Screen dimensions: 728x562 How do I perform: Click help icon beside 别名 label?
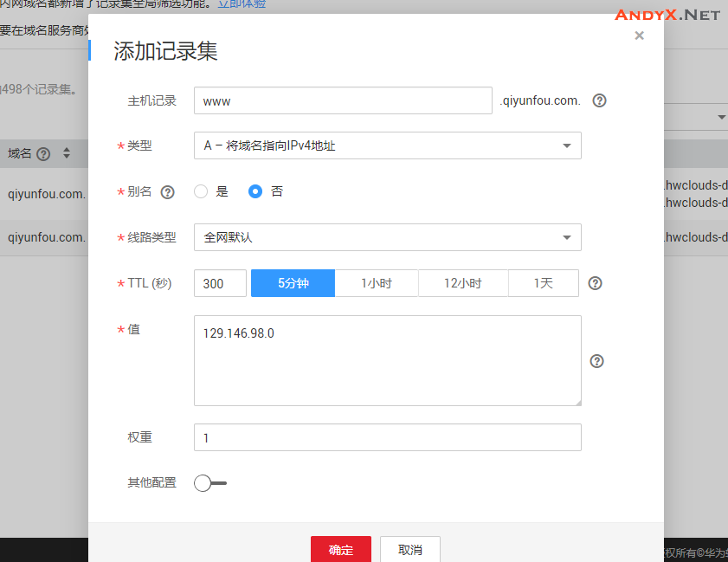click(168, 192)
